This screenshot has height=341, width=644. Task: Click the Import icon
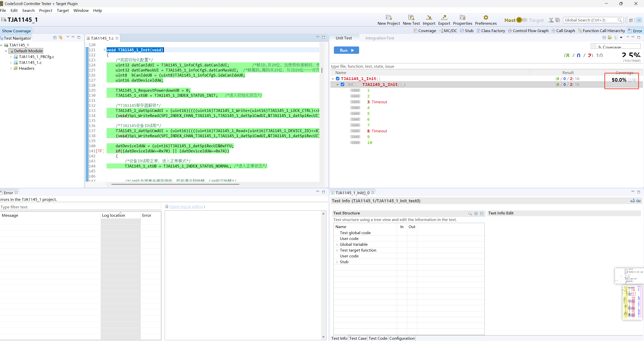[429, 17]
